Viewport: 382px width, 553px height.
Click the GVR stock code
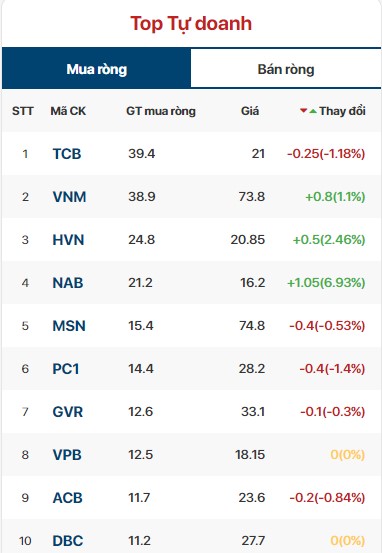[68, 412]
